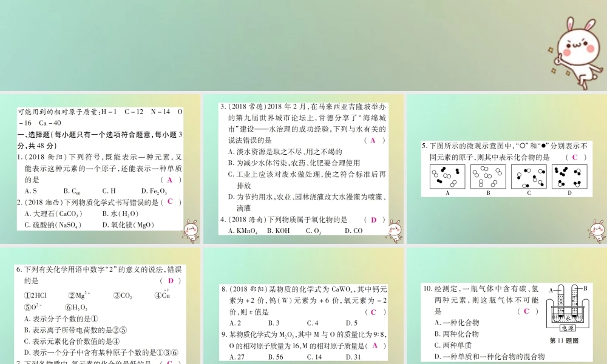Click question 1 option 'C. H'
This screenshot has height=364, width=607.
coord(109,190)
